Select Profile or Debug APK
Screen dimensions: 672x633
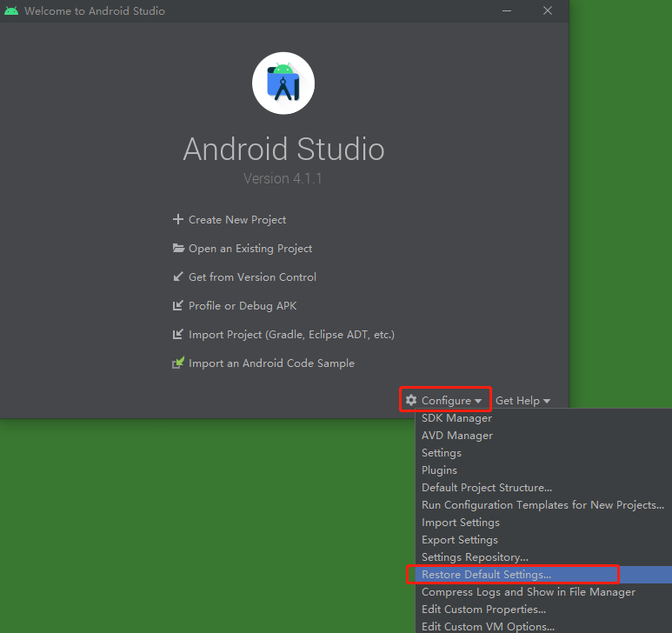[x=243, y=305]
